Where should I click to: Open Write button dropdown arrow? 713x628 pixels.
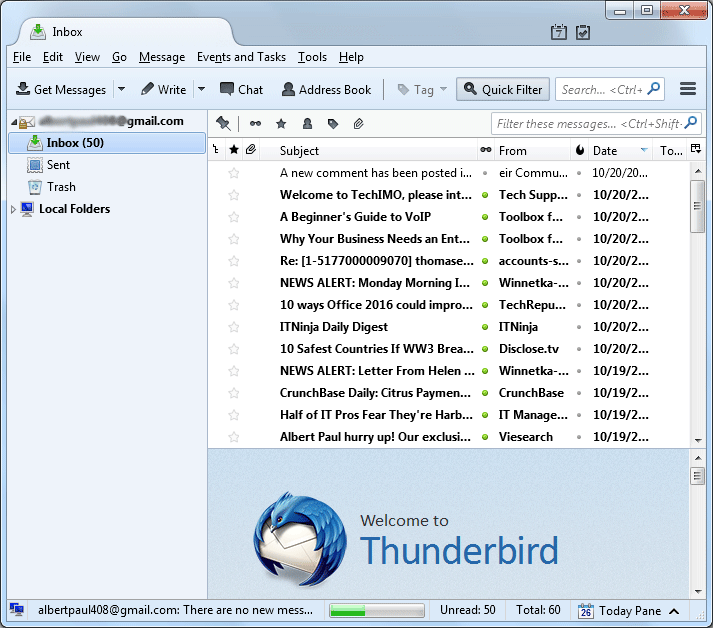pos(201,89)
